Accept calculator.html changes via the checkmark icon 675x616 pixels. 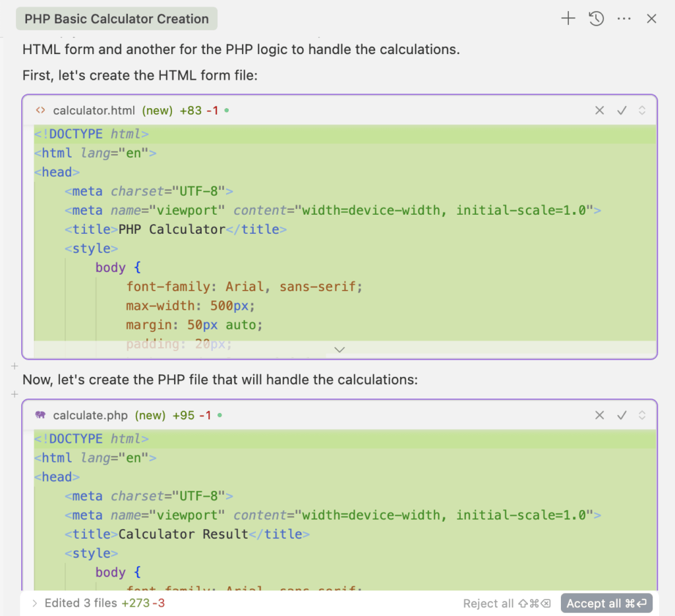622,111
